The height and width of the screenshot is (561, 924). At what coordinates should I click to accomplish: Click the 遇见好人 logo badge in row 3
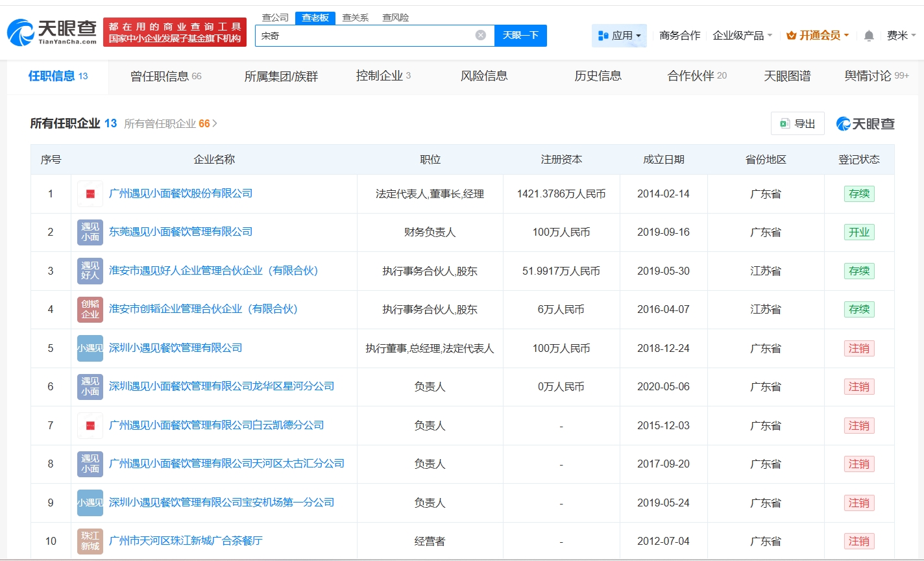point(90,271)
